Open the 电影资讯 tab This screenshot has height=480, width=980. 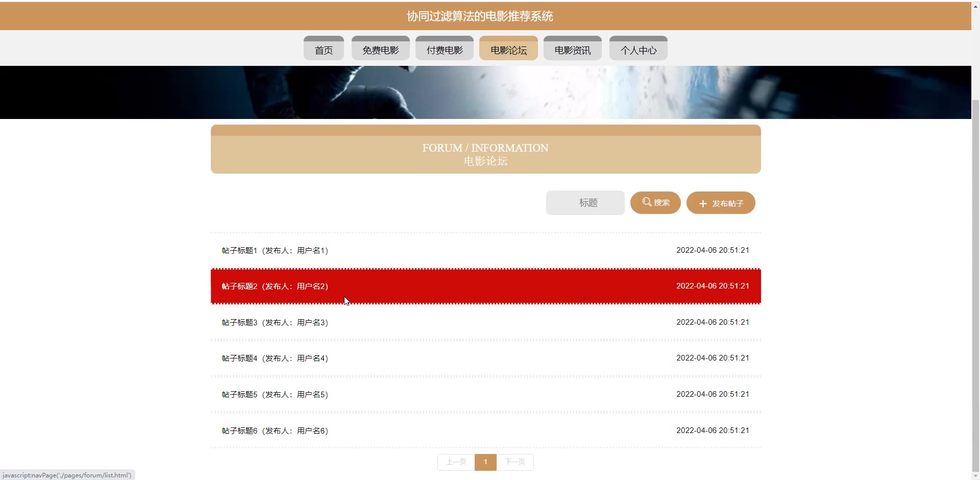click(573, 48)
